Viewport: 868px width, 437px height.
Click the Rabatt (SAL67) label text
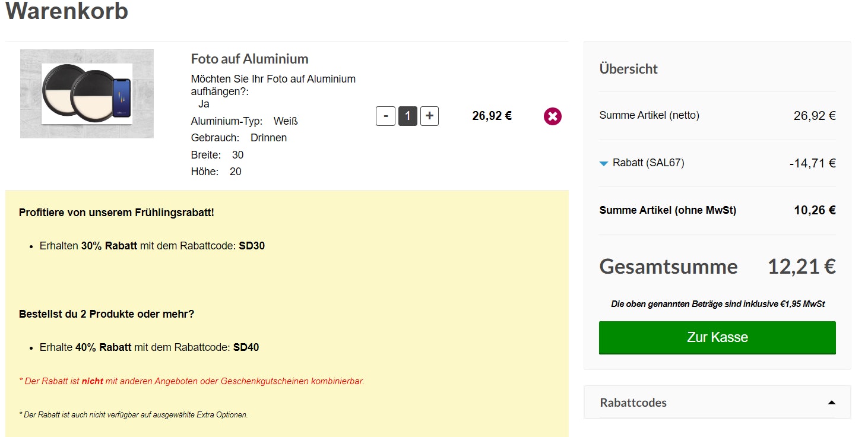(648, 163)
